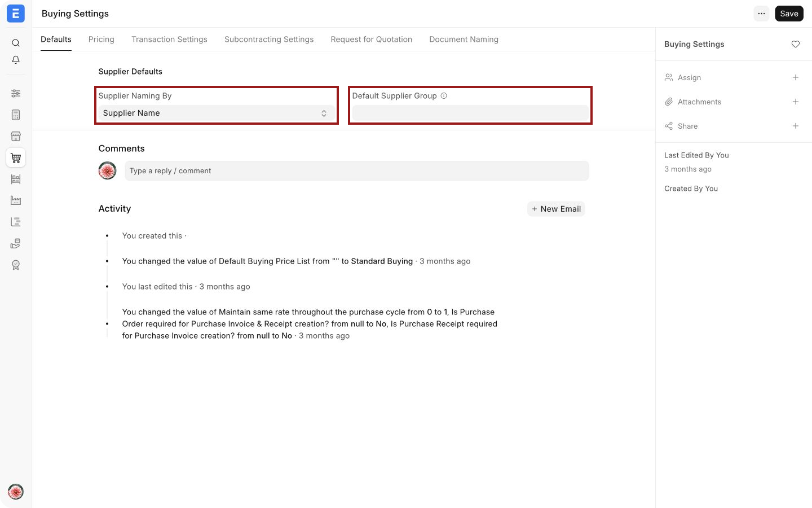Click the Buying Settings page title
The height and width of the screenshot is (508, 812).
click(75, 14)
